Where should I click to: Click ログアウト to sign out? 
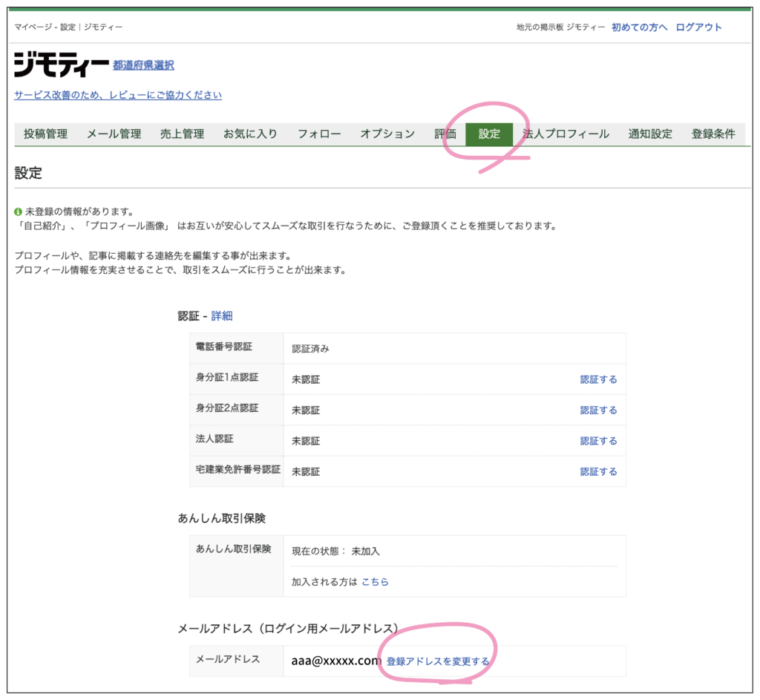click(x=698, y=27)
